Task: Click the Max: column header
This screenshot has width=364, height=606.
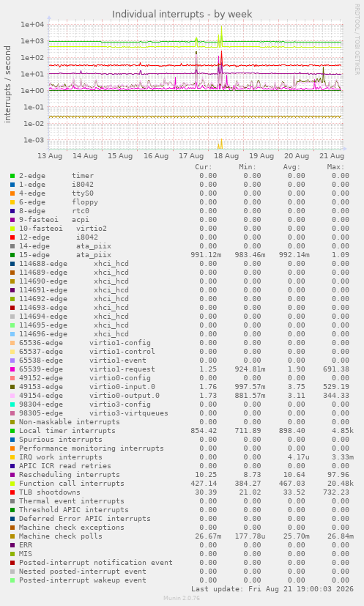Action: point(335,167)
